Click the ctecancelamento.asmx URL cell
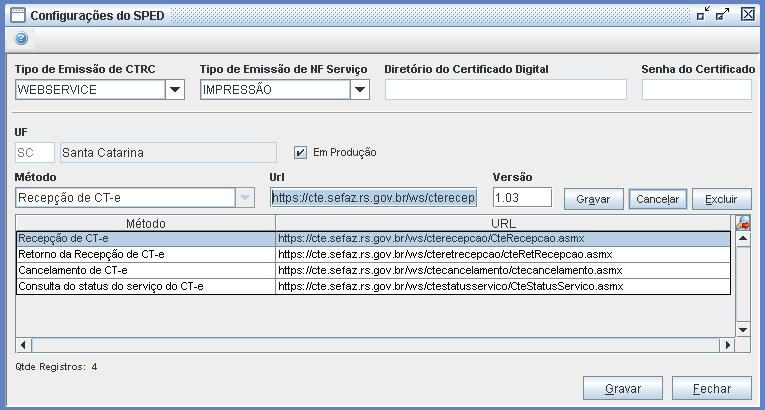765x410 pixels. point(503,270)
